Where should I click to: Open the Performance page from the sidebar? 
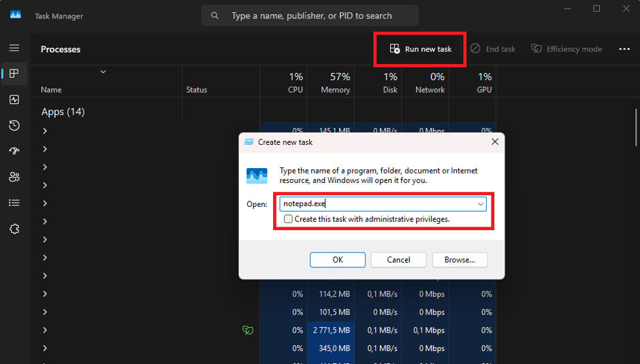pos(14,99)
